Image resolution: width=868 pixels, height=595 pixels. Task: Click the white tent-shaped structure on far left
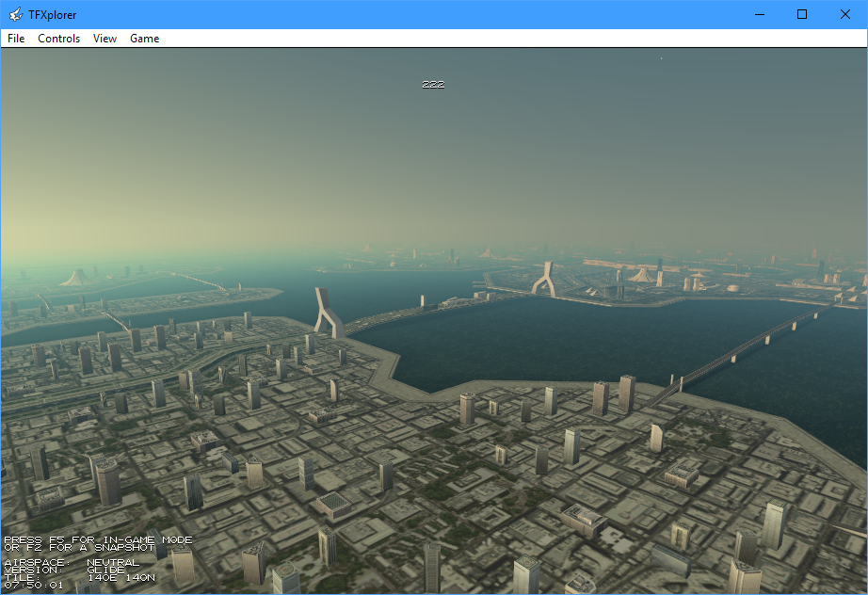77,276
